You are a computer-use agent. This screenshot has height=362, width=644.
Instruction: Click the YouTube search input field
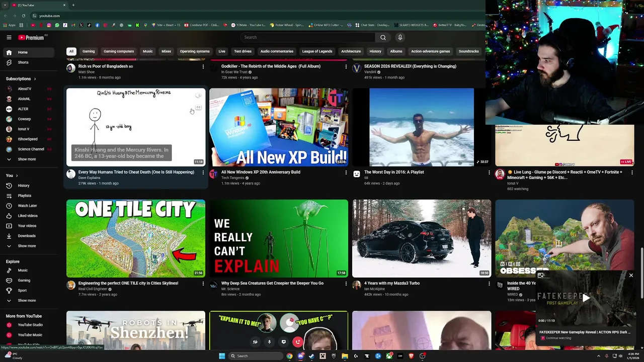(308, 37)
